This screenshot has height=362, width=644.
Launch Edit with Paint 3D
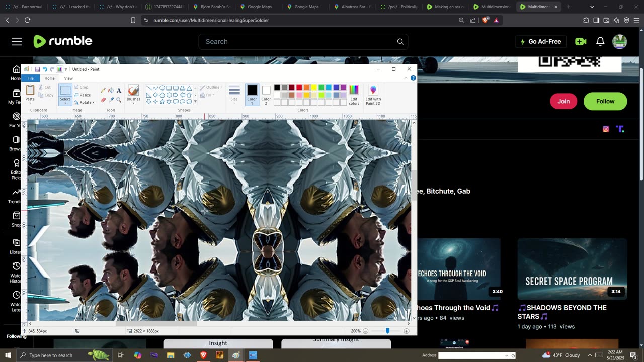point(373,95)
